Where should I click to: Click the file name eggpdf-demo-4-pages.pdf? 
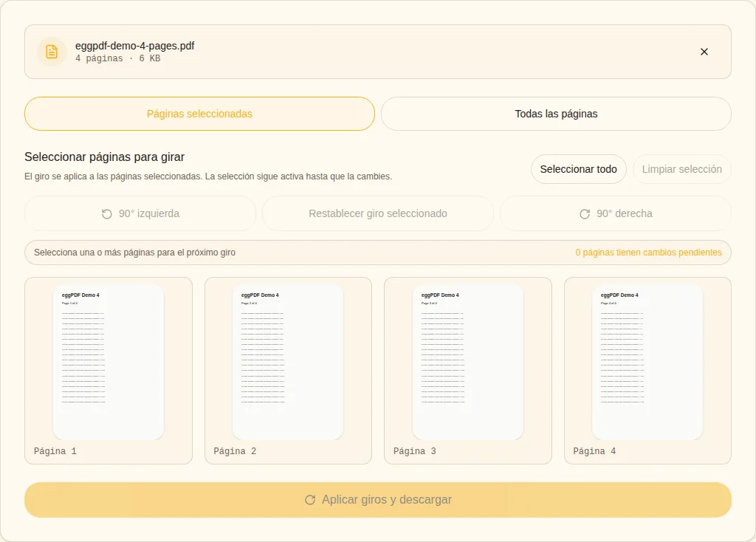[x=134, y=46]
